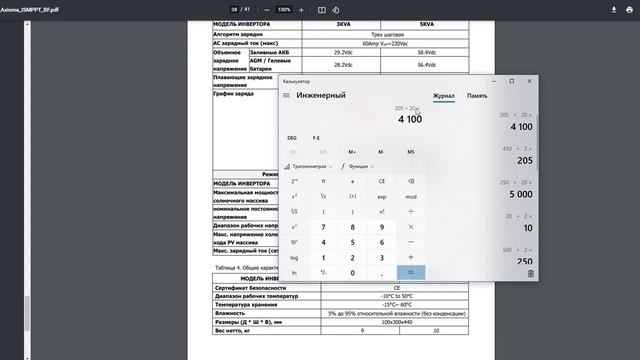Image resolution: width=640 pixels, height=360 pixels.
Task: Click the MS memory store button
Action: [411, 152]
